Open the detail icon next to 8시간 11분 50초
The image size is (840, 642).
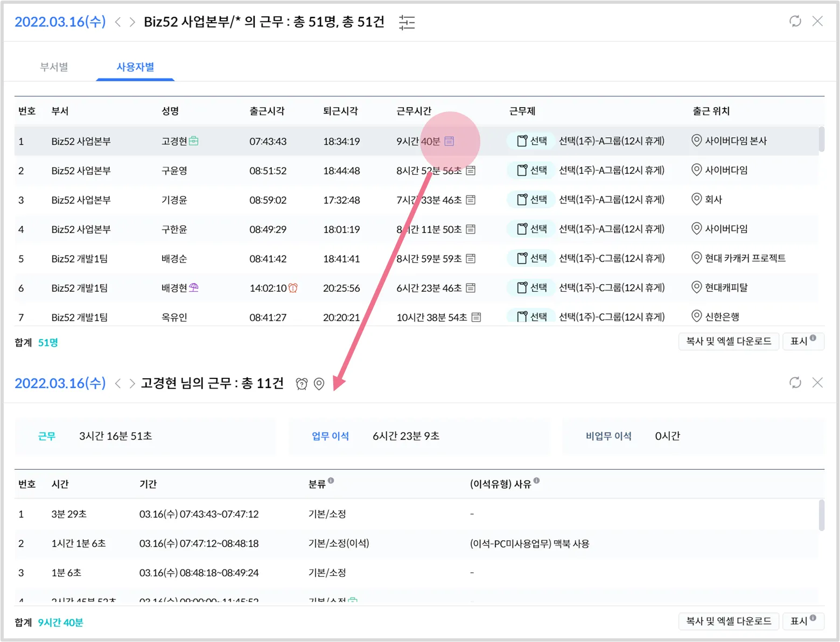click(471, 229)
